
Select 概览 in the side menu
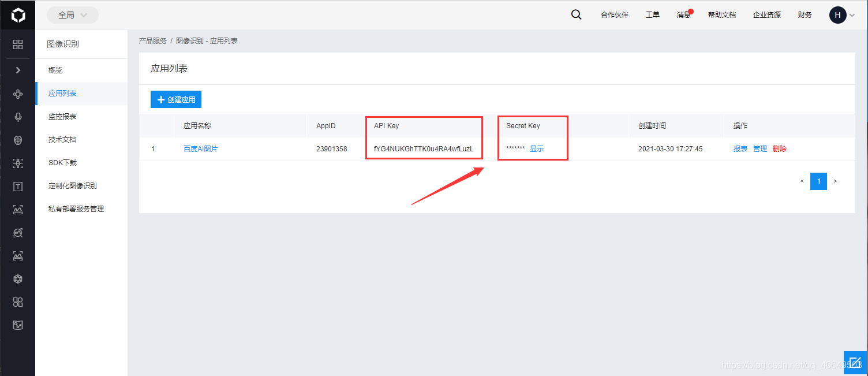(x=81, y=70)
